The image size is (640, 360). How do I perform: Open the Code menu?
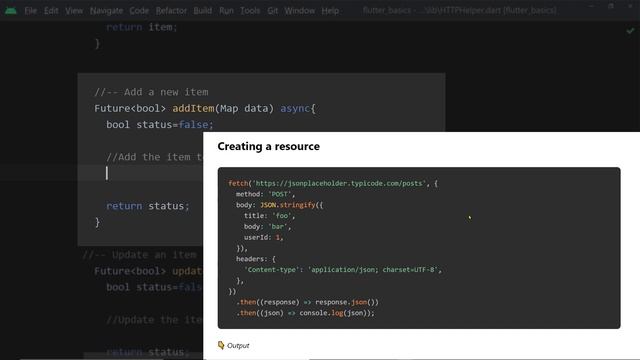139,11
